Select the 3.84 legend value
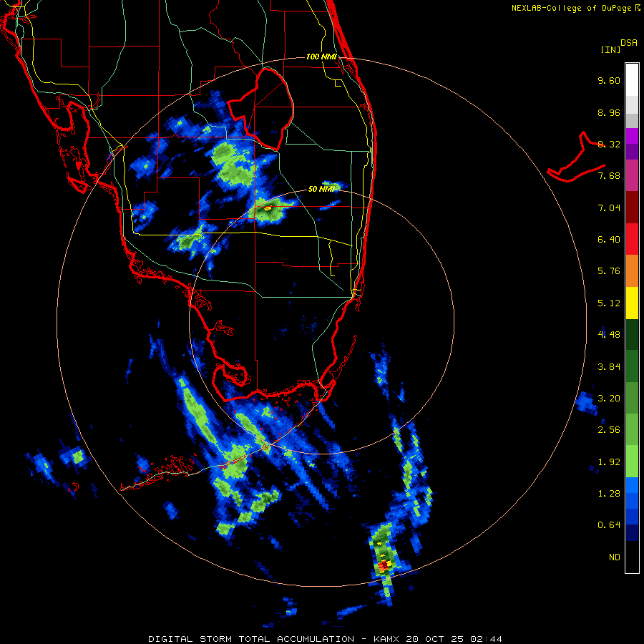 609,367
